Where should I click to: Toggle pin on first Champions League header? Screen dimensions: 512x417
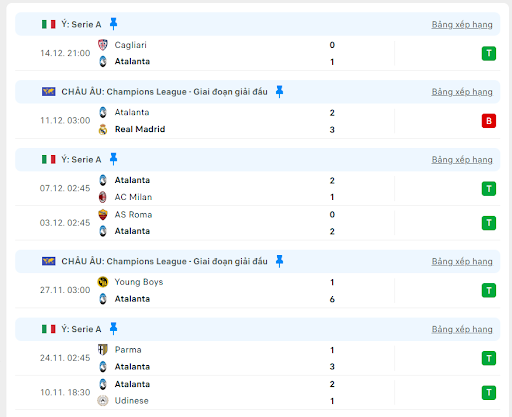[x=279, y=92]
